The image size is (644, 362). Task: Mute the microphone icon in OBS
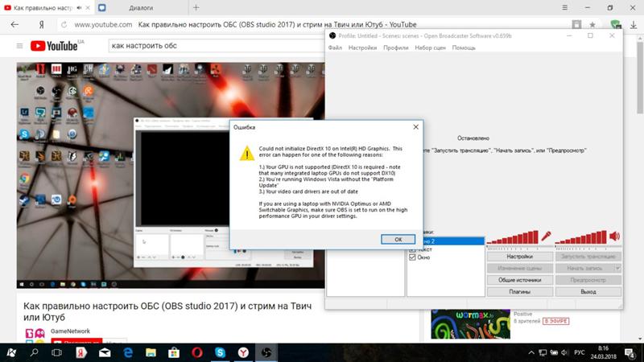[546, 237]
